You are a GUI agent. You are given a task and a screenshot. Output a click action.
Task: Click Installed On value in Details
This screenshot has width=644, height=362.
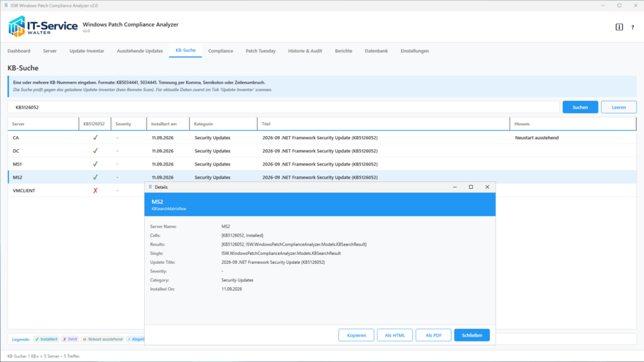(231, 289)
